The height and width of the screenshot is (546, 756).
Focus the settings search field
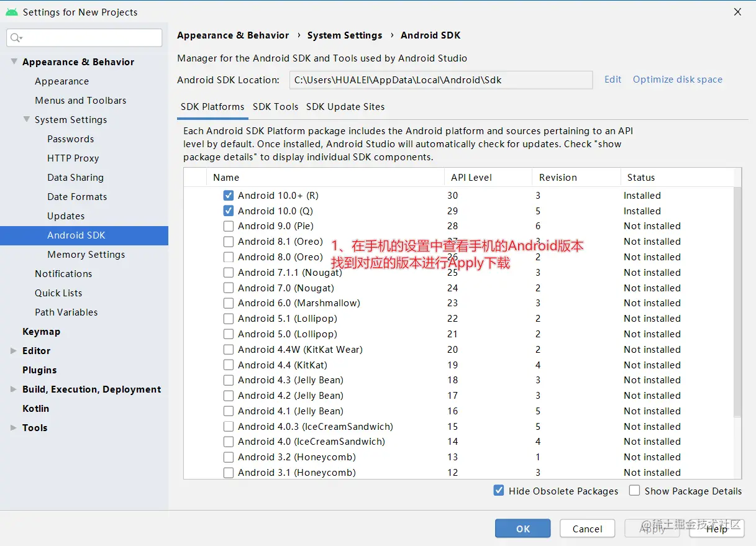click(84, 38)
